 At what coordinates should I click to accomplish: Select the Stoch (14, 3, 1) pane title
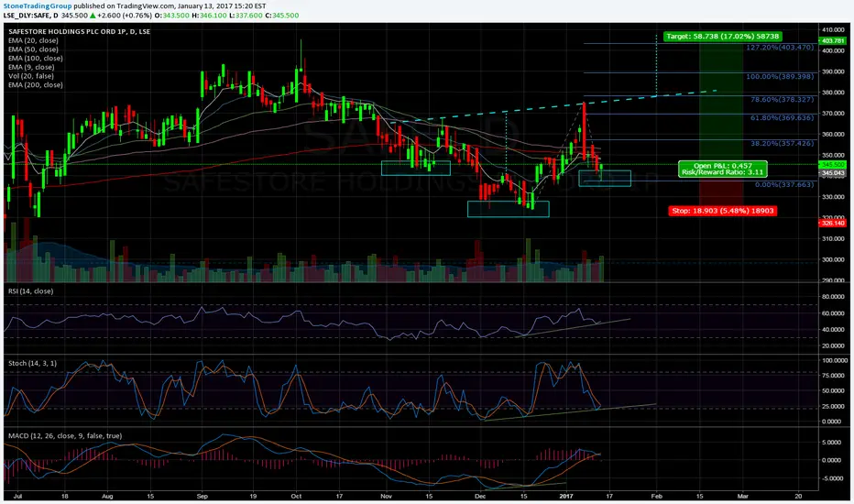click(32, 363)
